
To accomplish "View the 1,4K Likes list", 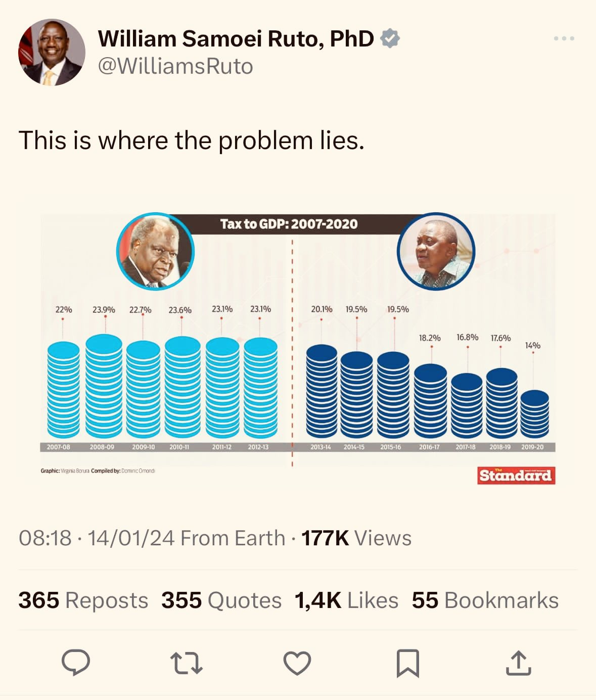I will (347, 600).
